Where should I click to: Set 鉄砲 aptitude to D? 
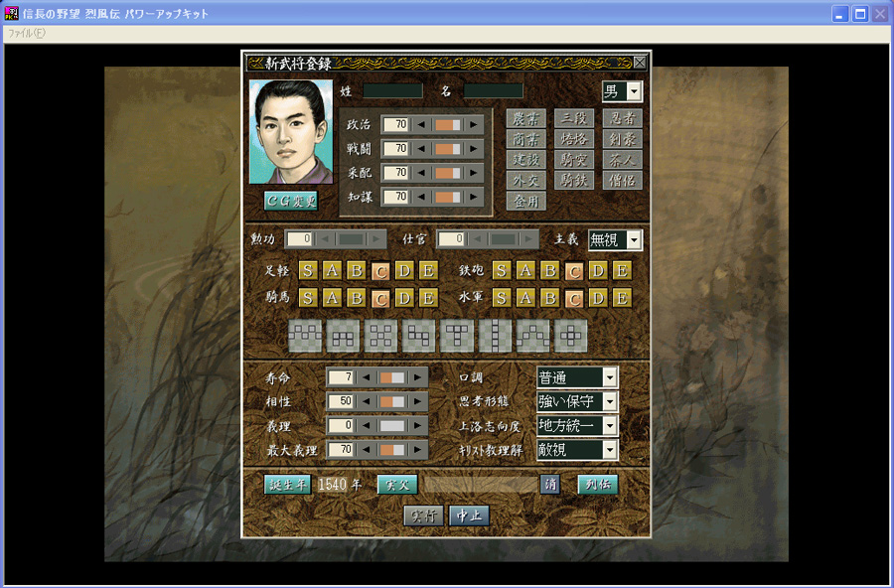[598, 270]
